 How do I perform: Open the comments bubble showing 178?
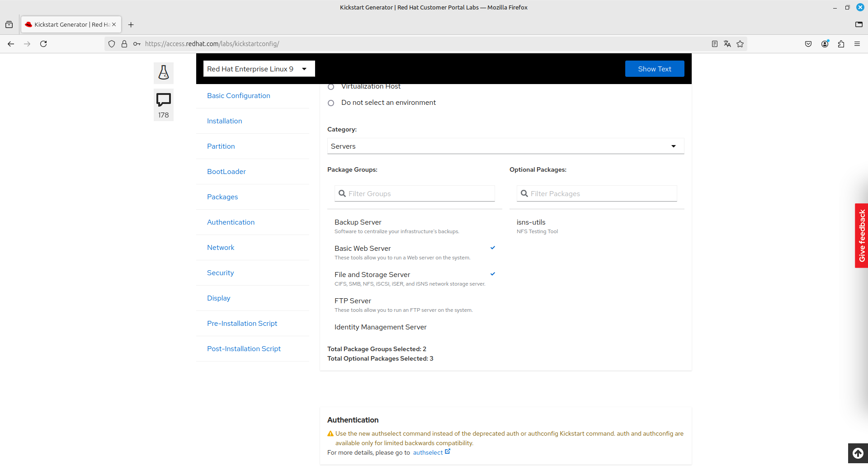(x=164, y=105)
